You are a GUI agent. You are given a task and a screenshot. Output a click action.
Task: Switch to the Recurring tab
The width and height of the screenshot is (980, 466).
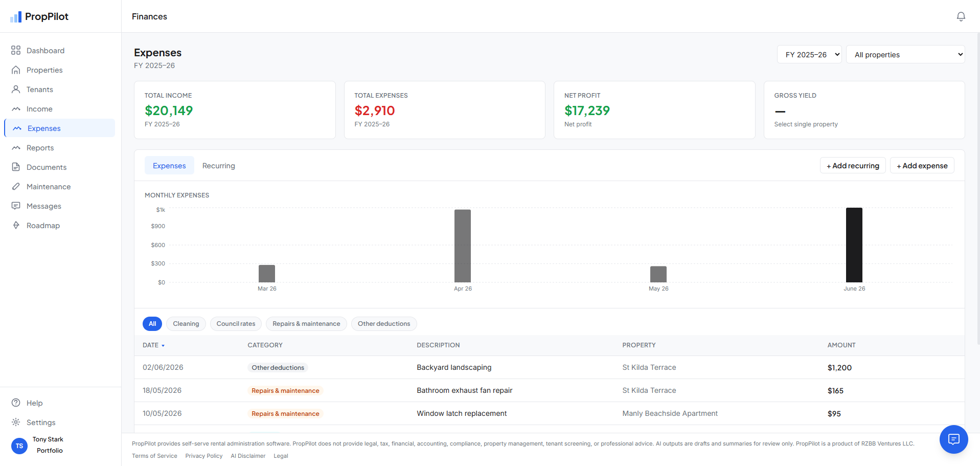(x=219, y=166)
